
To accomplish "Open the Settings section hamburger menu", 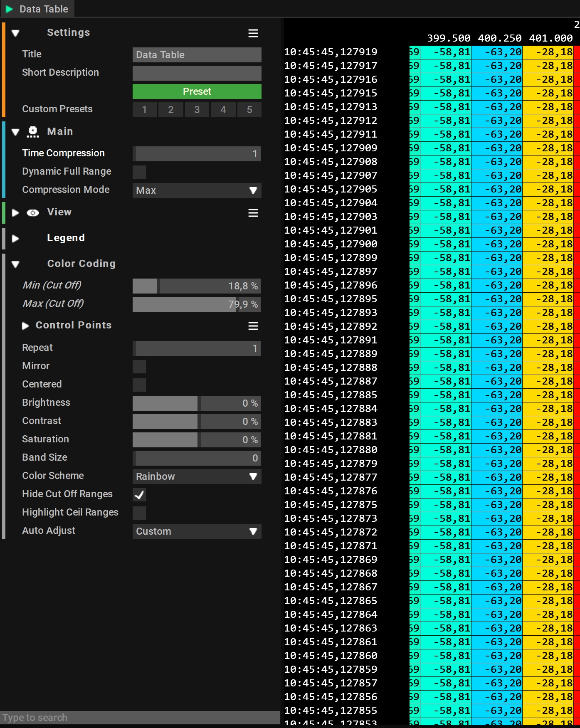I will coord(253,33).
